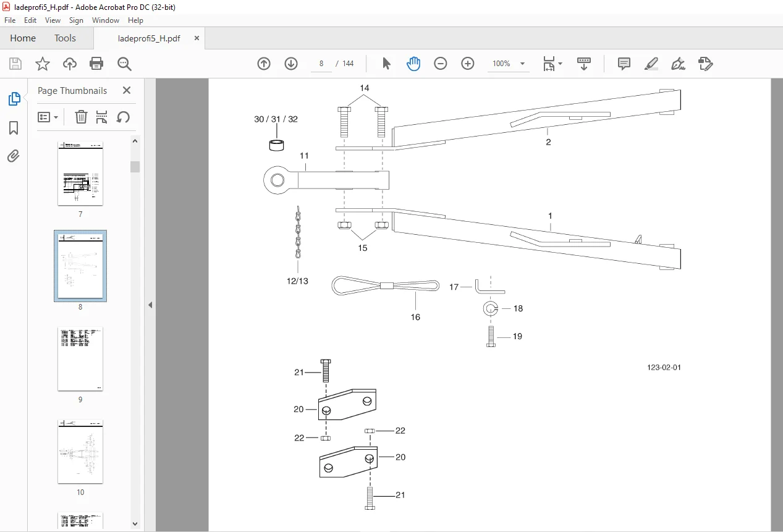
Task: Close the ladeprofi5_H.pdf tab
Action: pos(197,38)
